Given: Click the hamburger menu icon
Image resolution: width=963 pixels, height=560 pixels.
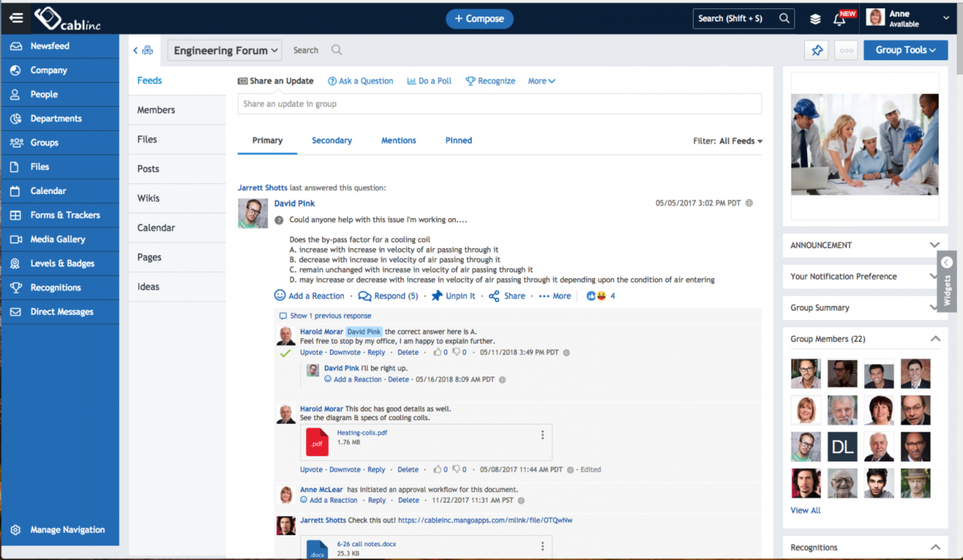Looking at the screenshot, I should click(x=16, y=18).
